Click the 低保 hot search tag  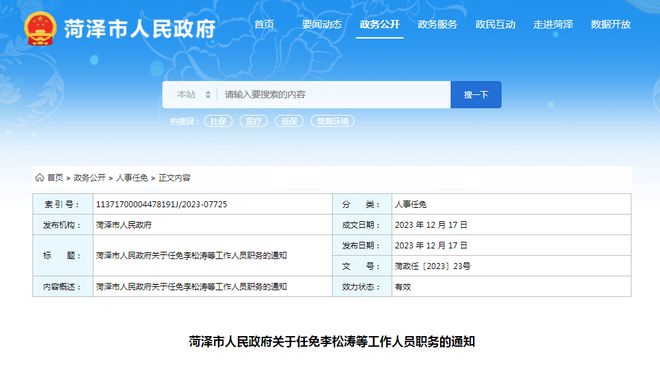coord(289,121)
